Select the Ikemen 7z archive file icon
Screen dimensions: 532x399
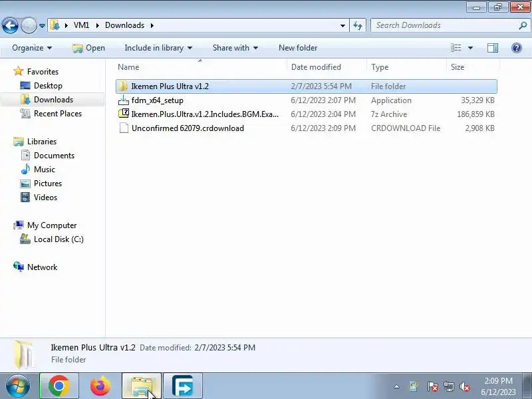tap(124, 114)
